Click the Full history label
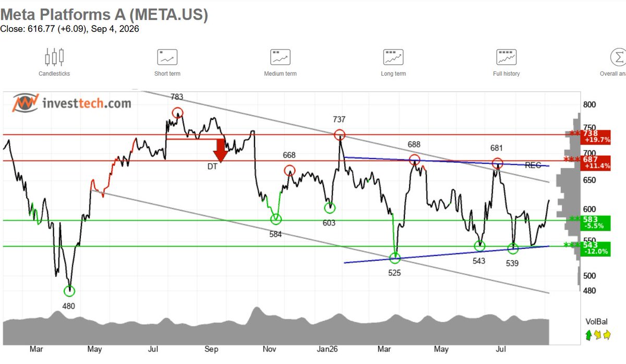Viewport: 626px width, 364px height. [x=506, y=74]
